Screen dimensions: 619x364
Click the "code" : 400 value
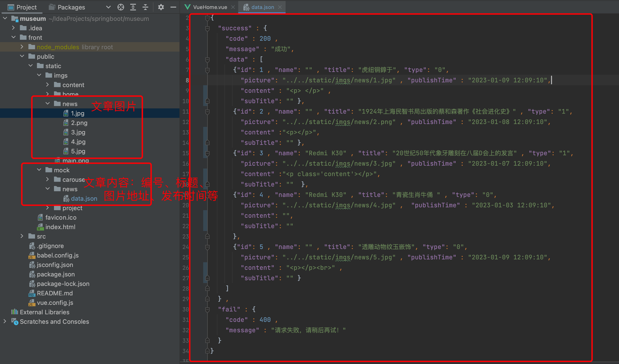coord(265,320)
